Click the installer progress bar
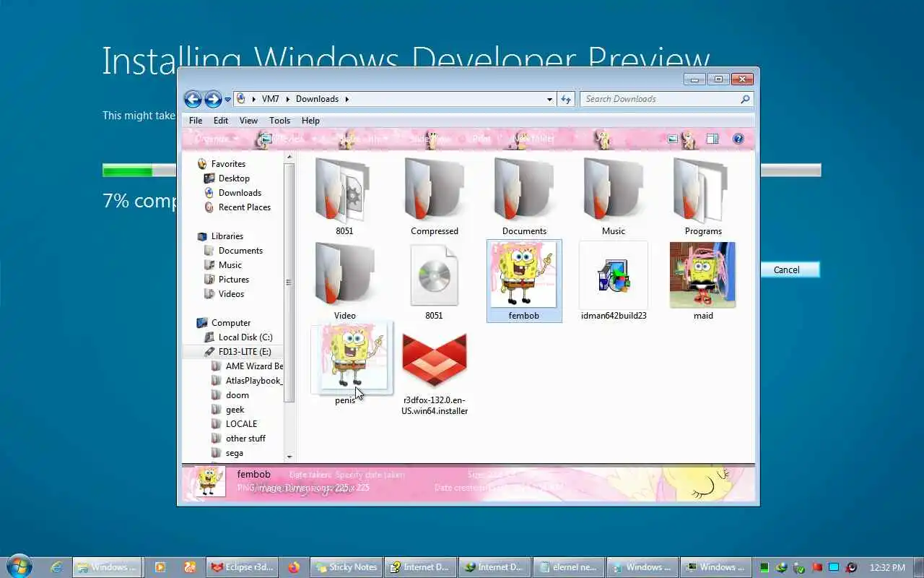This screenshot has height=578, width=924. (x=462, y=171)
